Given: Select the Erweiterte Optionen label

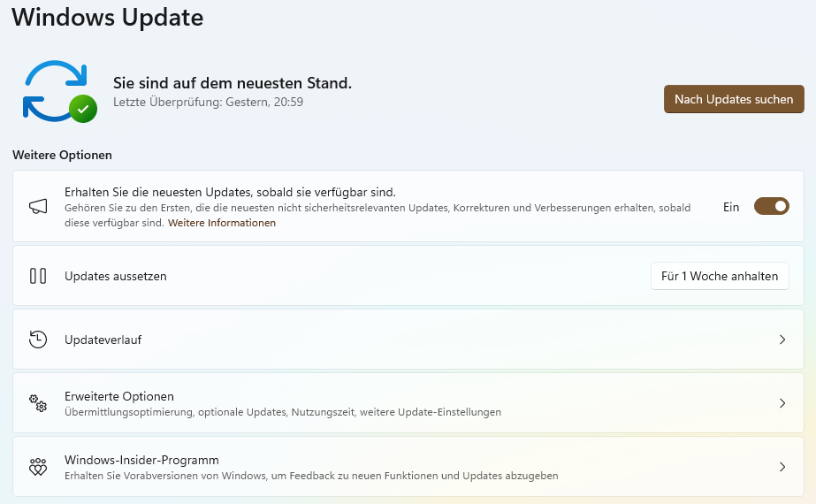Looking at the screenshot, I should (119, 396).
